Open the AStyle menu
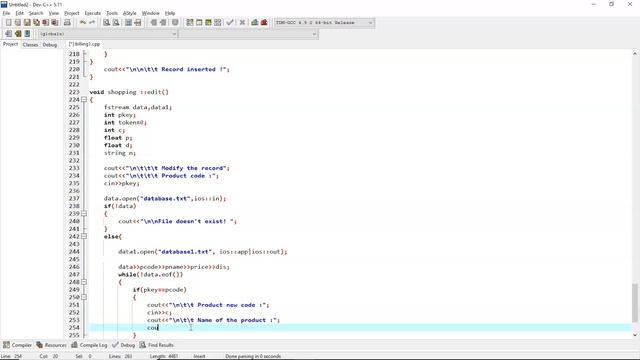The width and height of the screenshot is (640, 360). [130, 13]
